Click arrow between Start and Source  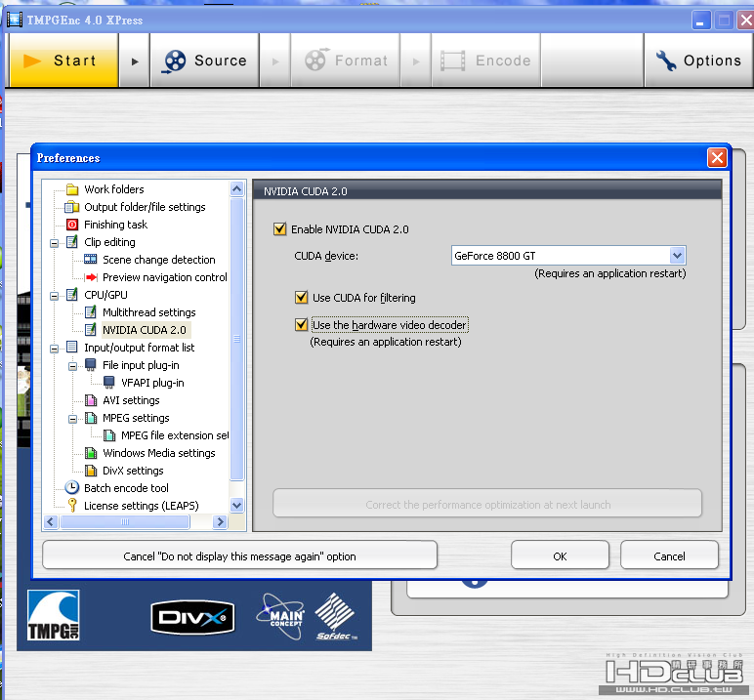coord(135,62)
